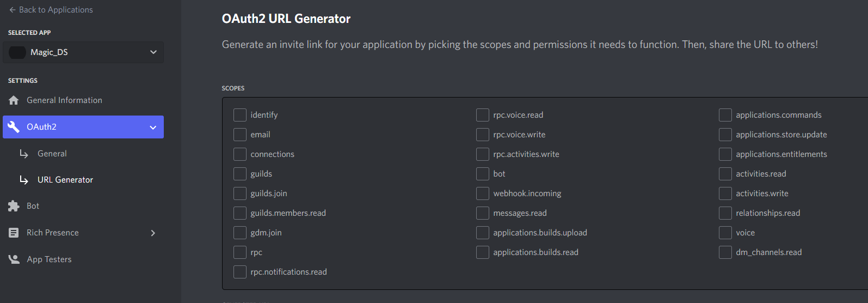Click the sub-item arrow icon beside URL Generator
The width and height of the screenshot is (868, 303).
[x=24, y=180]
